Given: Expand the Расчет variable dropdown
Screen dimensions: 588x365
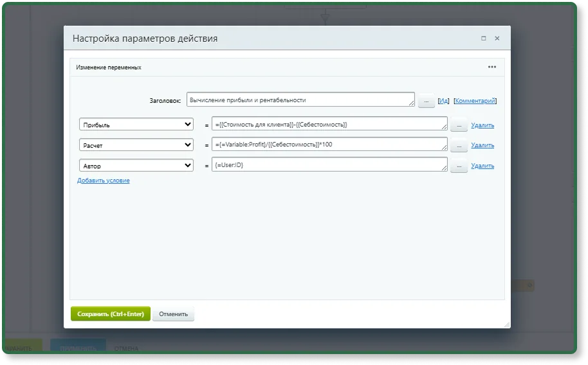Looking at the screenshot, I should 136,145.
